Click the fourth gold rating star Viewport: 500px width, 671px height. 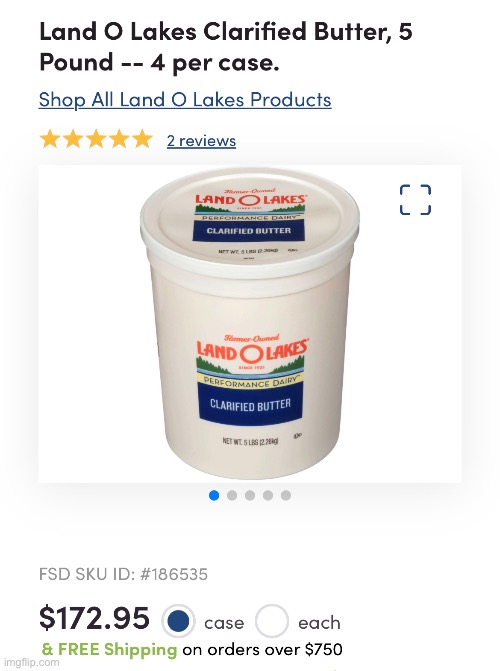(x=119, y=140)
